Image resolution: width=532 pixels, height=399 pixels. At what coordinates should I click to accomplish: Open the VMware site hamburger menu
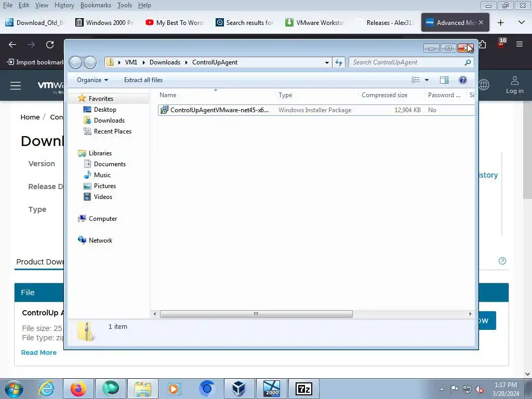point(16,86)
